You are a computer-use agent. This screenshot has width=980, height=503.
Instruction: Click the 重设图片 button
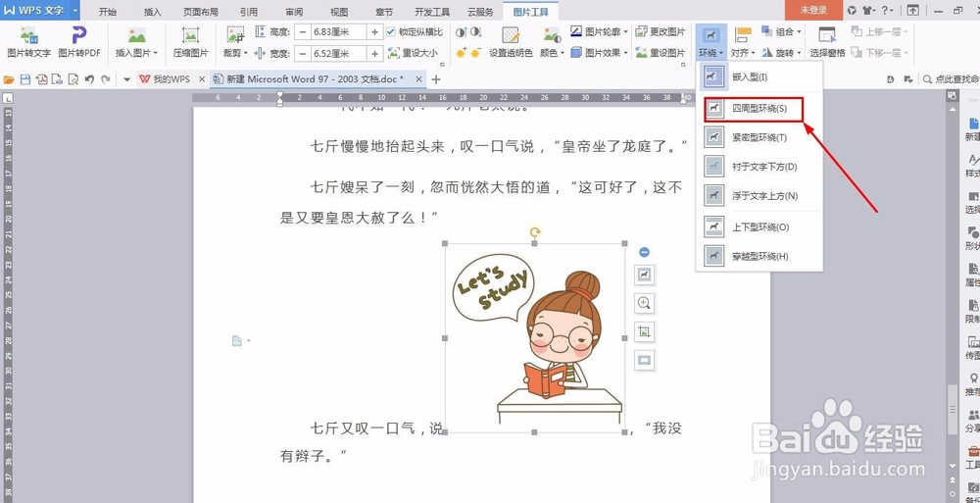660,53
